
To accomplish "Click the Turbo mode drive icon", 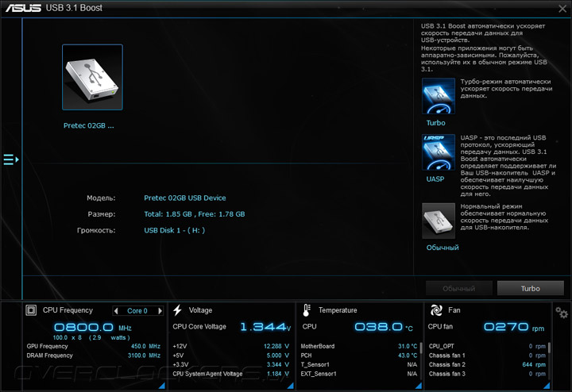I will 439,96.
